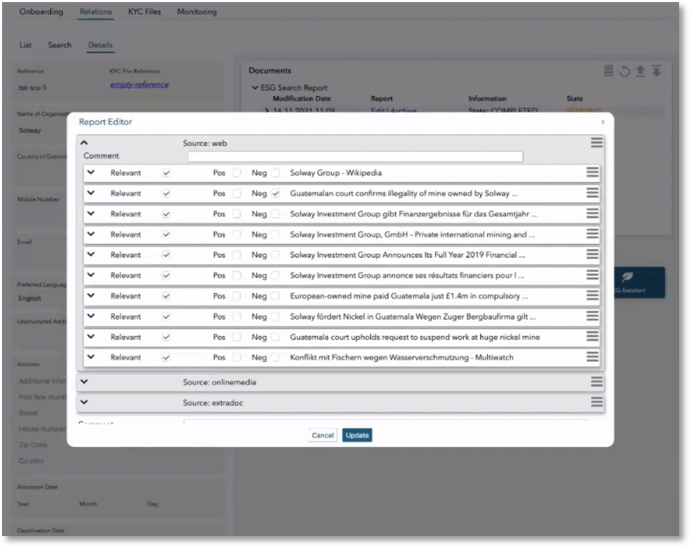The image size is (691, 547).
Task: Uncheck Neg checkbox for Guatemalan court confirms illegality
Action: 275,193
